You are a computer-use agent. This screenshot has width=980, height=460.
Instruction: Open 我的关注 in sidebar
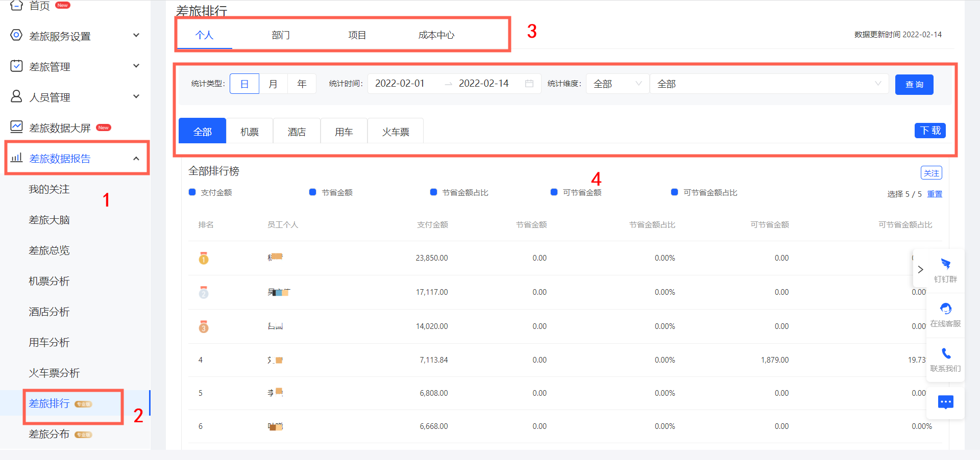click(x=49, y=189)
